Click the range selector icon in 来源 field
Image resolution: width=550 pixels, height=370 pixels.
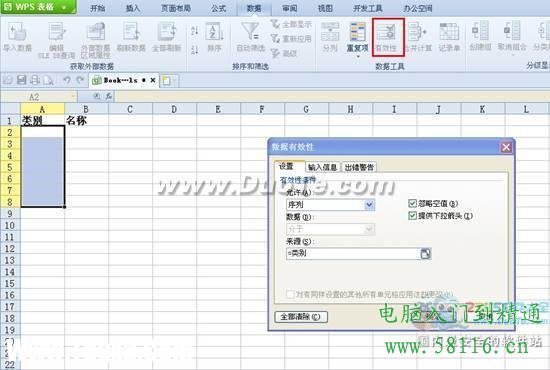[425, 254]
